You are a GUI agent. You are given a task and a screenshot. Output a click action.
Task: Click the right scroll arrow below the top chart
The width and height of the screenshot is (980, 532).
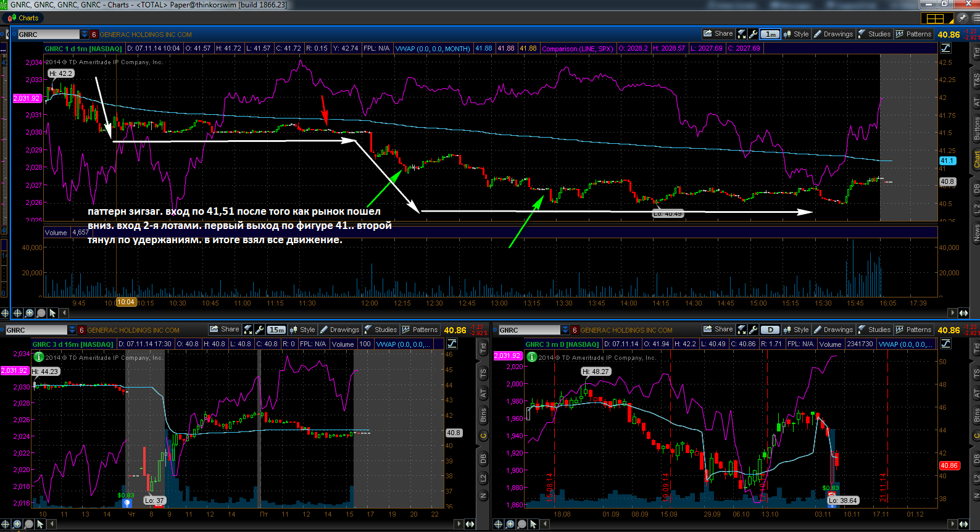[952, 313]
